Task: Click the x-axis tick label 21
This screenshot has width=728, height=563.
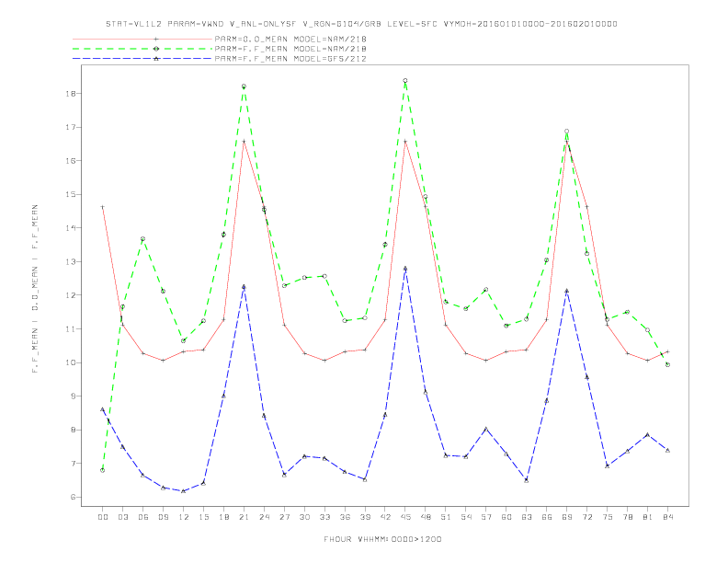Action: [244, 517]
